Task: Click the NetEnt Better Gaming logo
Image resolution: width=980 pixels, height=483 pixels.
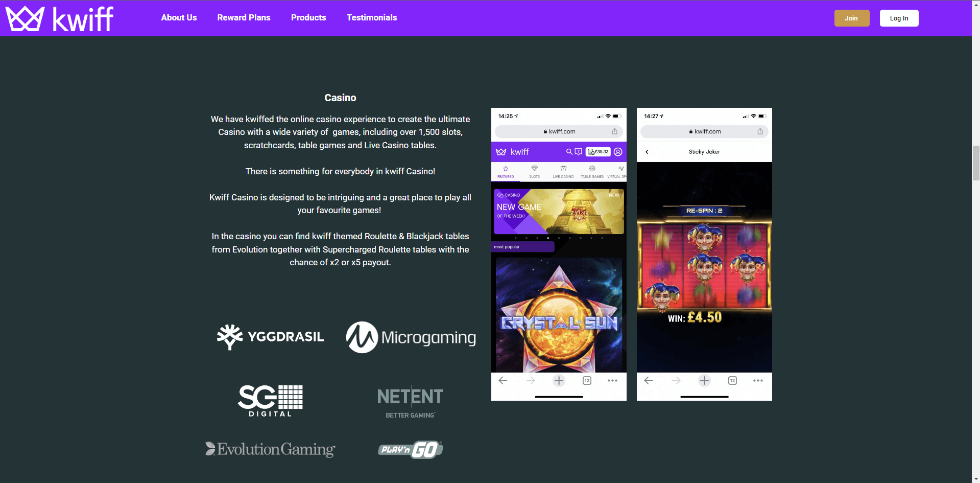Action: (410, 402)
